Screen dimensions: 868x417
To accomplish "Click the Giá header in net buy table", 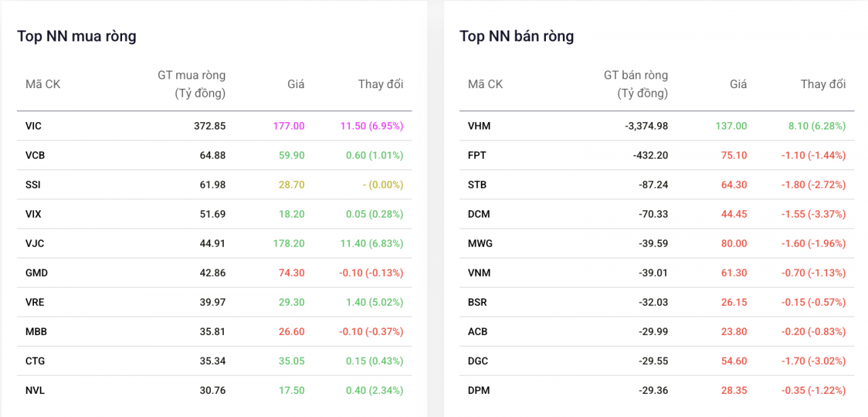I will (296, 84).
